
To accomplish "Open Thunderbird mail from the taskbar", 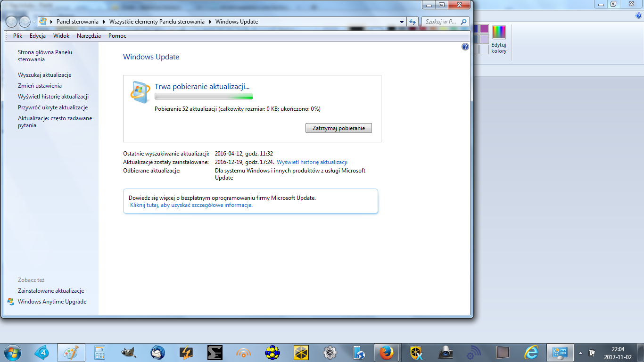I will [157, 353].
